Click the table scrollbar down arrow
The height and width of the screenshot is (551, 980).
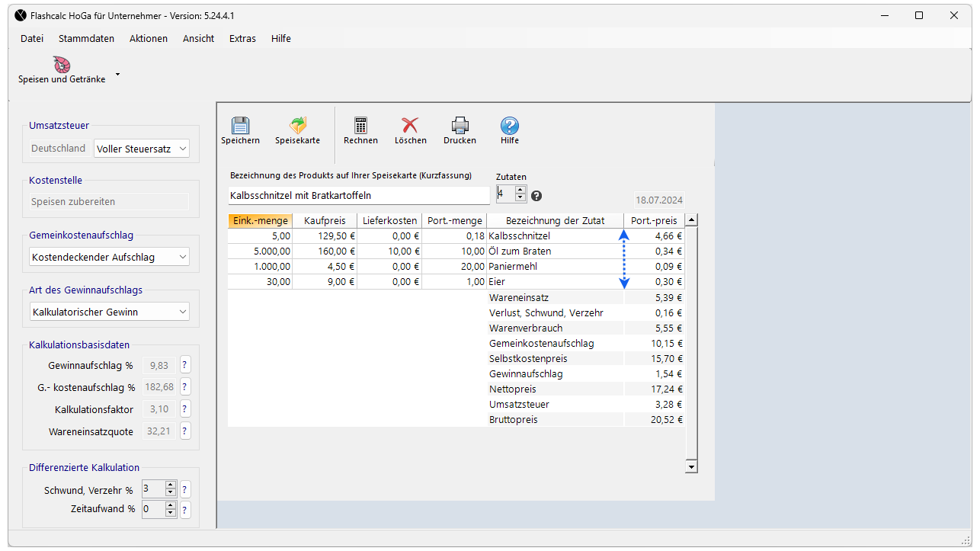pyautogui.click(x=691, y=466)
